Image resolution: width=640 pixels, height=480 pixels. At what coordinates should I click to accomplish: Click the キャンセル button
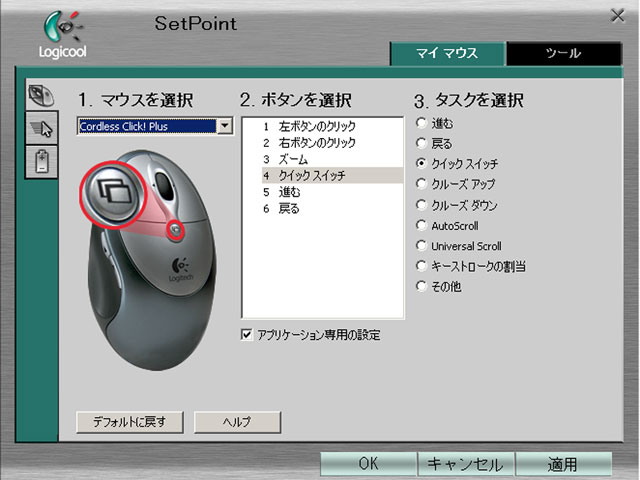tap(466, 464)
